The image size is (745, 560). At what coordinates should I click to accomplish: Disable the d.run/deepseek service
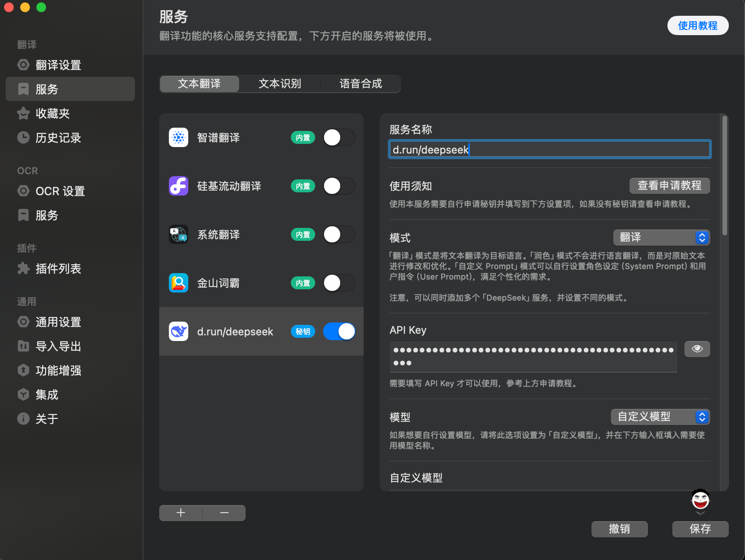coord(339,331)
